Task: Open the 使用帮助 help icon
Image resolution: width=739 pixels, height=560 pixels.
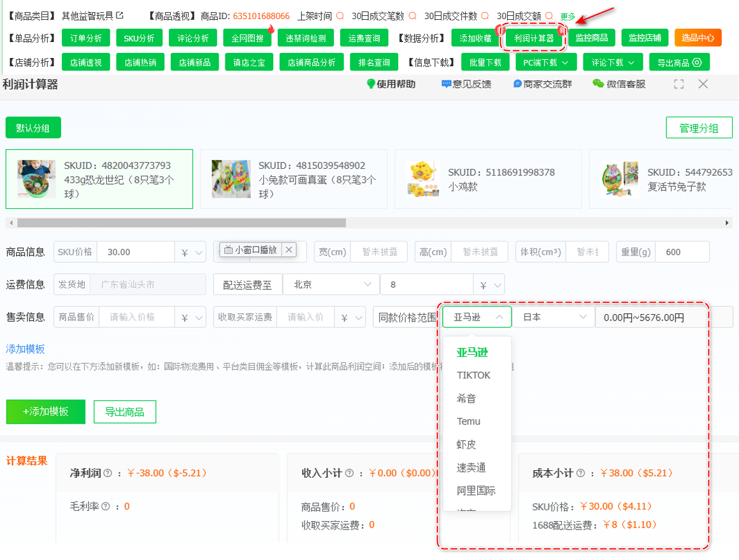Action: [373, 83]
